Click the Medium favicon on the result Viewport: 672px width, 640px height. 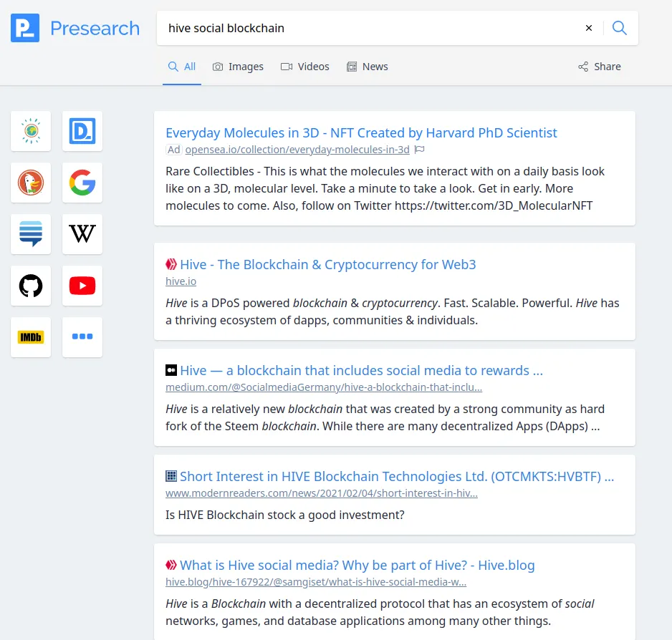pos(171,370)
